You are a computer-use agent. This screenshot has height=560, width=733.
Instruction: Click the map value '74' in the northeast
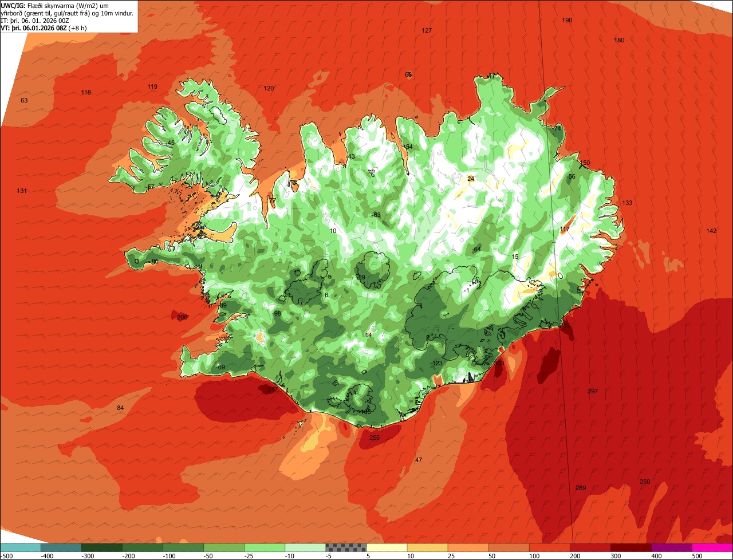tap(558, 128)
